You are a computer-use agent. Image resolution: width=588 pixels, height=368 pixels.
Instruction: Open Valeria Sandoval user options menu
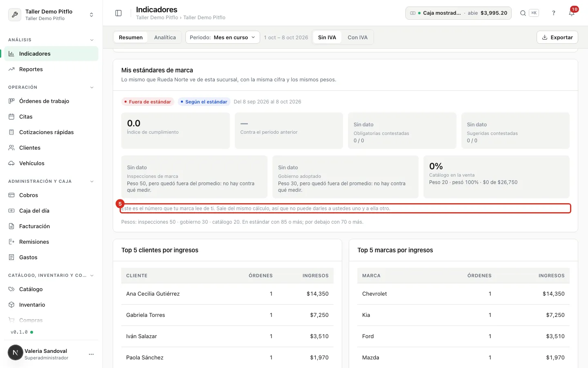[x=91, y=355]
